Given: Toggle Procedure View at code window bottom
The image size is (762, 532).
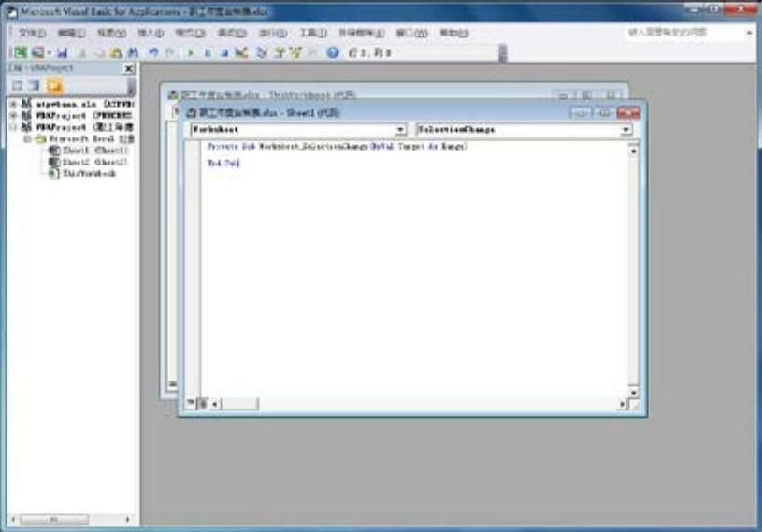Looking at the screenshot, I should (191, 403).
